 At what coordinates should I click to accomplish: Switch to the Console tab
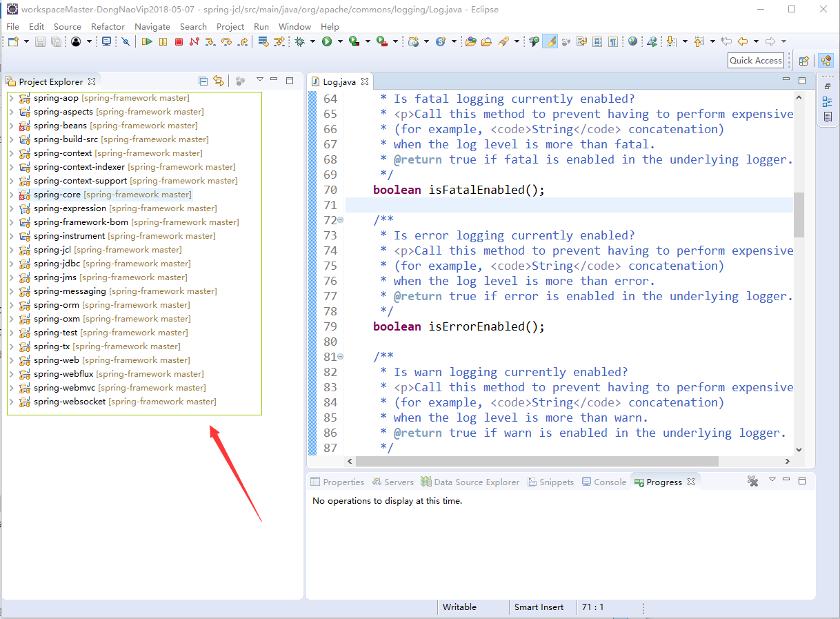pyautogui.click(x=604, y=482)
